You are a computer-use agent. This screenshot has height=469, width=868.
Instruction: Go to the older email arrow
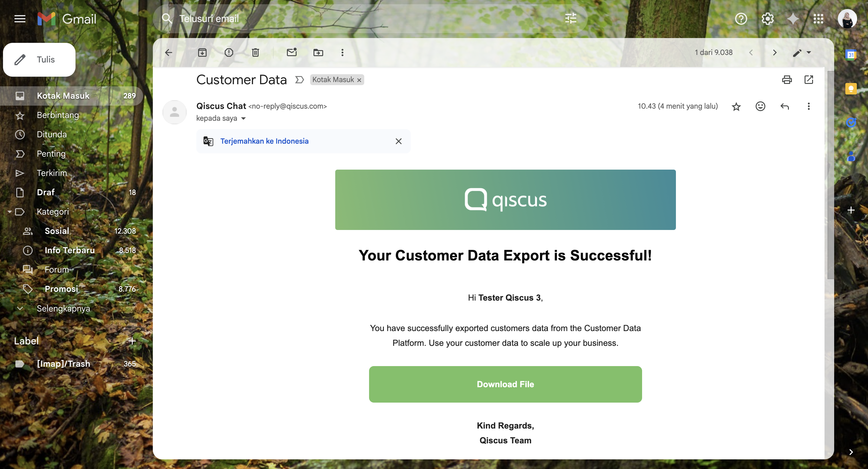(775, 53)
